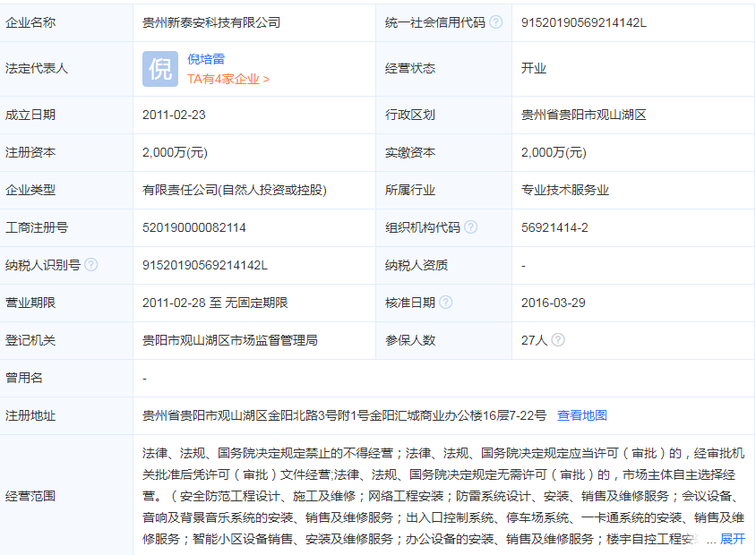Open the help icon beside 纳税人识别号

click(90, 264)
